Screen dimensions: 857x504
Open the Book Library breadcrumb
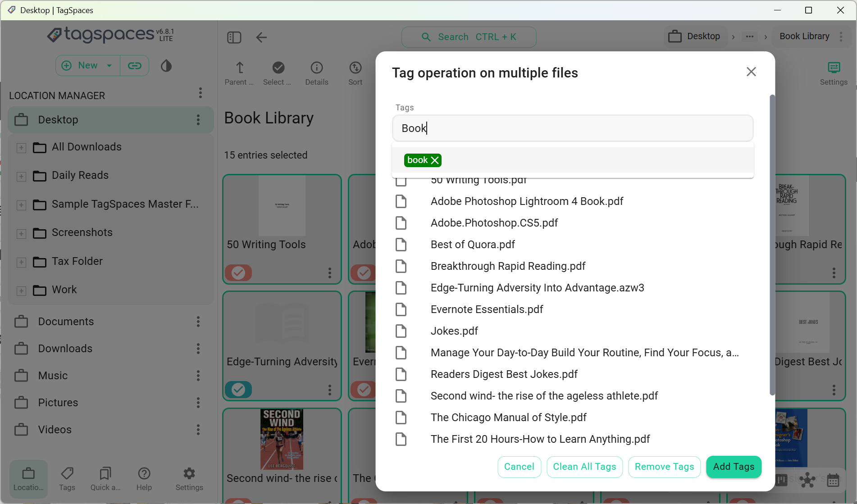805,36
